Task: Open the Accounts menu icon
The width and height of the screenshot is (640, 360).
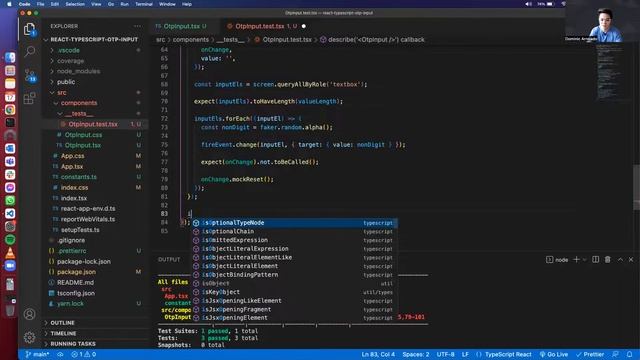Action: click(x=29, y=314)
